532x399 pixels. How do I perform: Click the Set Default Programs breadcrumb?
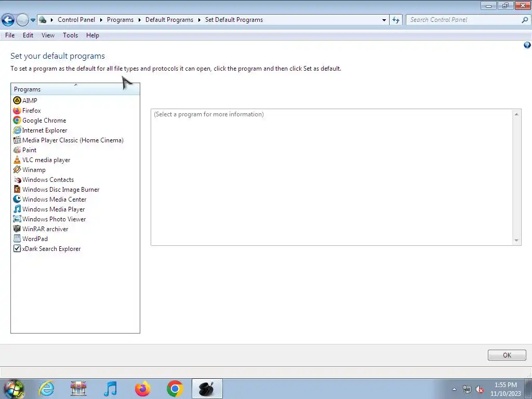[234, 20]
